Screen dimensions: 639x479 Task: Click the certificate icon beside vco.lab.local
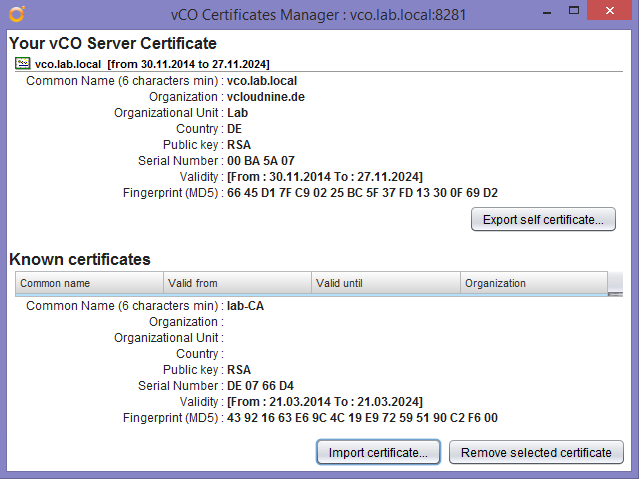(23, 64)
